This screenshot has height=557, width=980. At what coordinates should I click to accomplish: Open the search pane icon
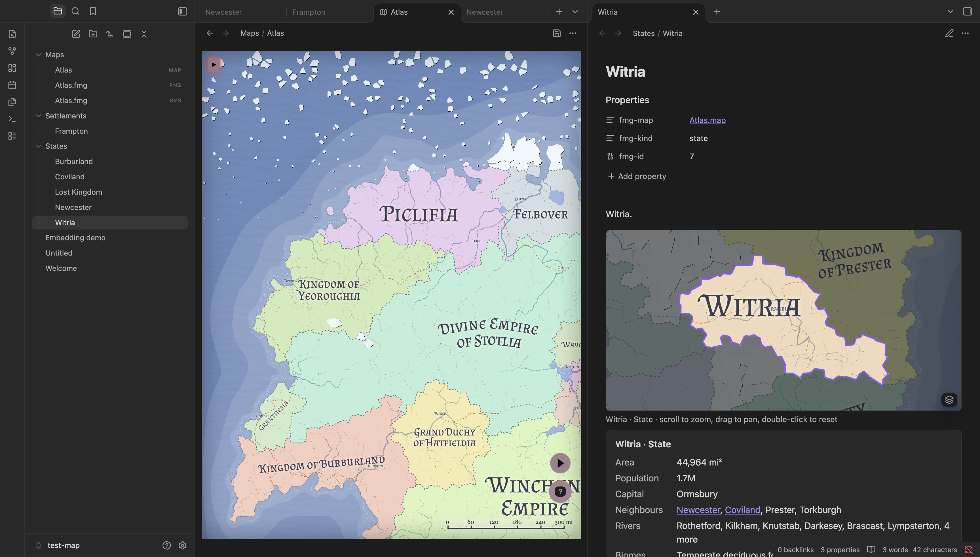[75, 11]
